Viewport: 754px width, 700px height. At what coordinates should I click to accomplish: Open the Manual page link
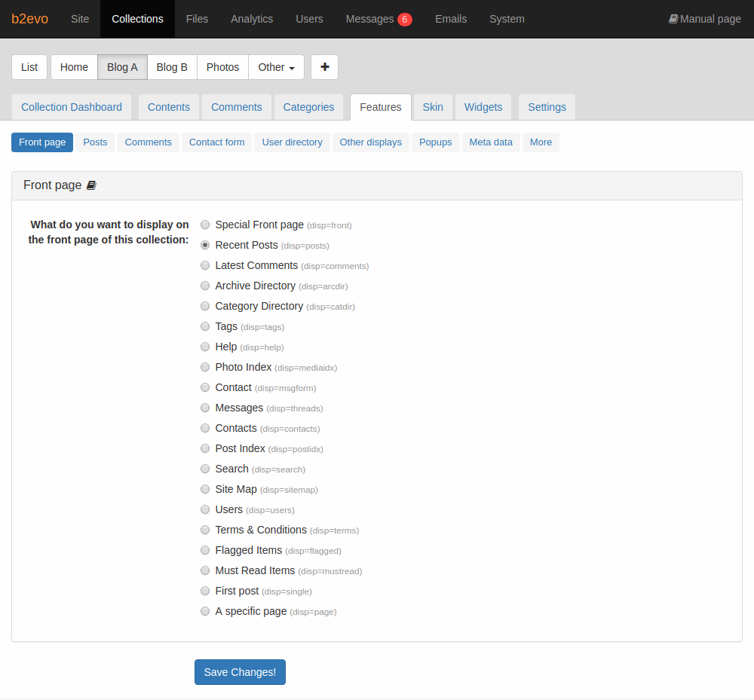click(x=705, y=19)
